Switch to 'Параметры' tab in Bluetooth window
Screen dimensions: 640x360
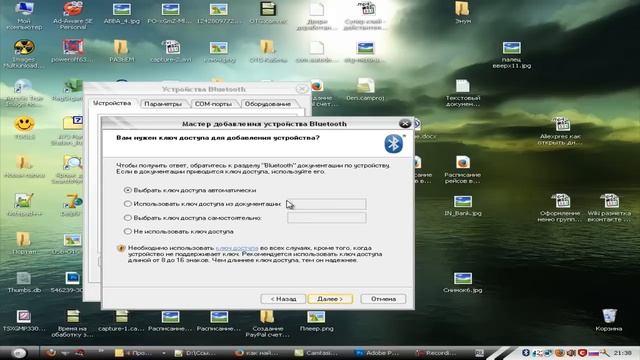tap(163, 104)
